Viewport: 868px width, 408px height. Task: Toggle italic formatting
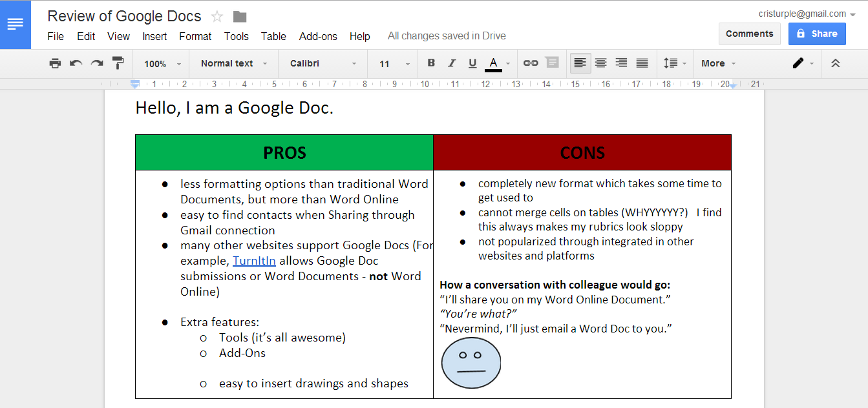pyautogui.click(x=452, y=63)
